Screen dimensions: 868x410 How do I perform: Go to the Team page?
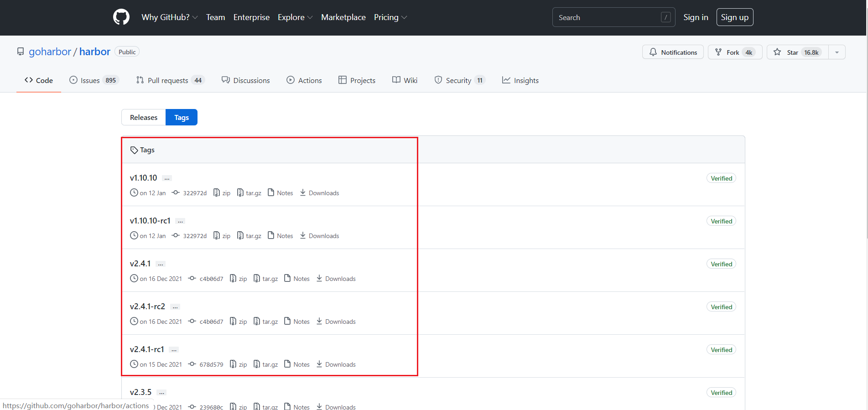click(x=215, y=17)
